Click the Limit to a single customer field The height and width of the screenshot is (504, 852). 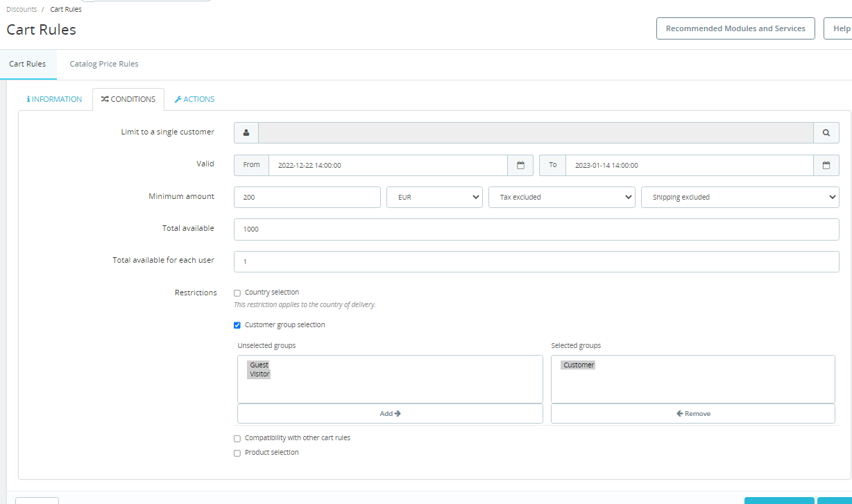coord(536,132)
